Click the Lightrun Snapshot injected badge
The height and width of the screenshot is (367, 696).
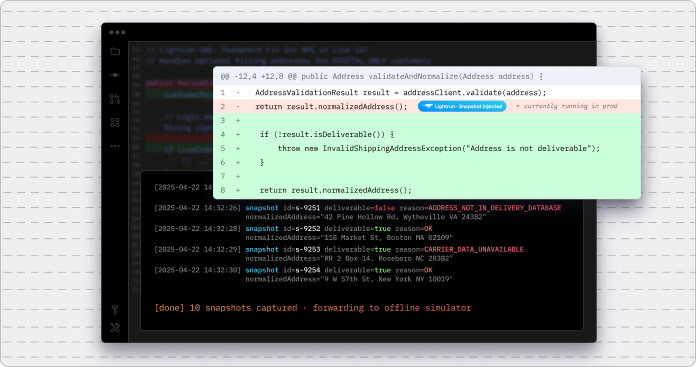(x=462, y=107)
